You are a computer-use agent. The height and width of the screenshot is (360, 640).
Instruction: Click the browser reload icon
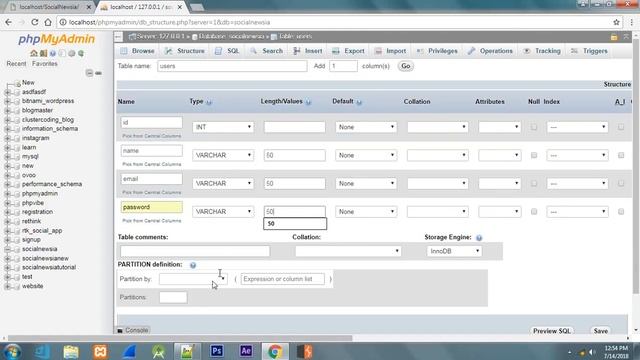click(35, 22)
